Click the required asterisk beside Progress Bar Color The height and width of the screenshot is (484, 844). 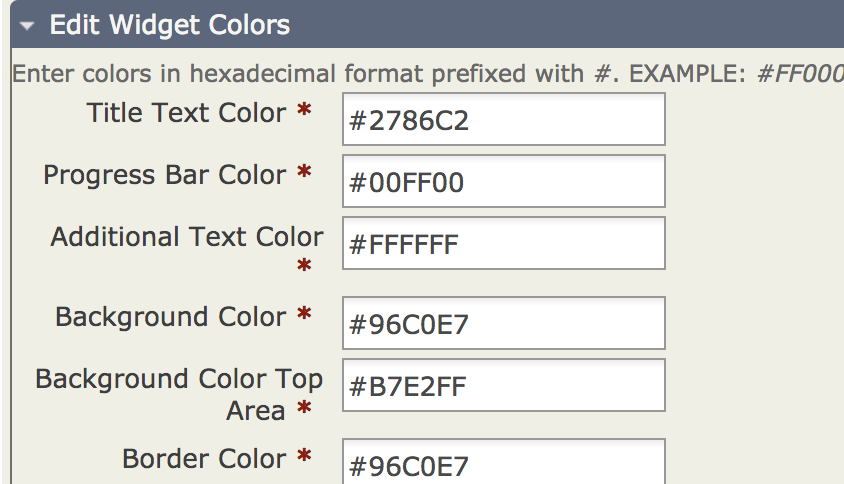pyautogui.click(x=304, y=176)
